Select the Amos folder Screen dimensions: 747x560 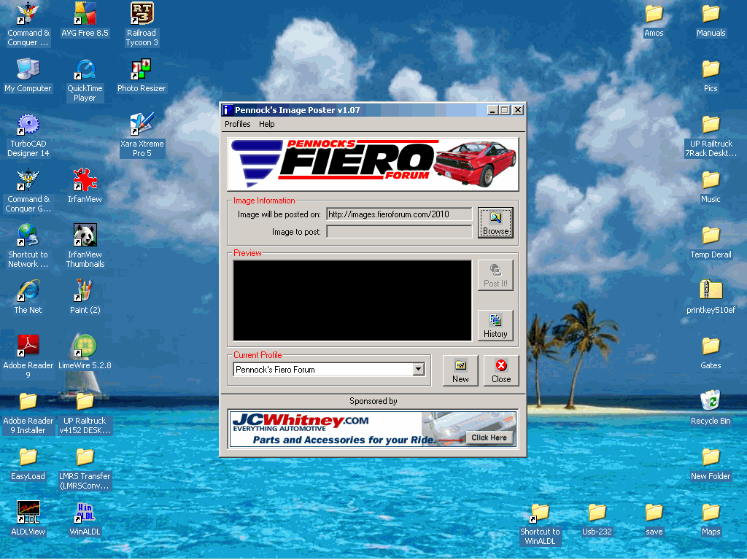coord(654,20)
